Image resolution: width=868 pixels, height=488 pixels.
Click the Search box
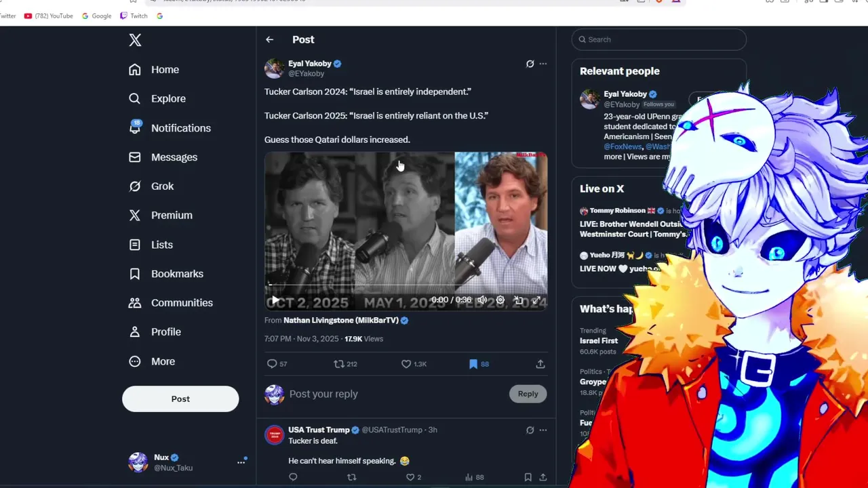[658, 39]
